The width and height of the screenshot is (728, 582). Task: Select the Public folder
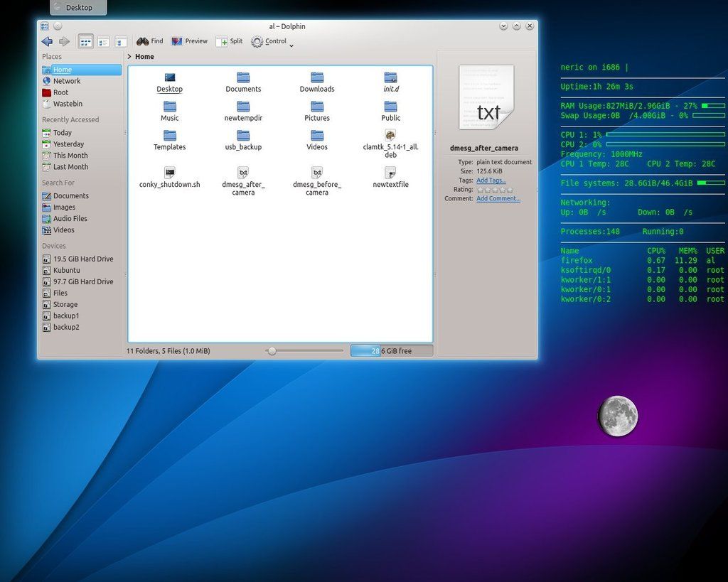point(391,112)
